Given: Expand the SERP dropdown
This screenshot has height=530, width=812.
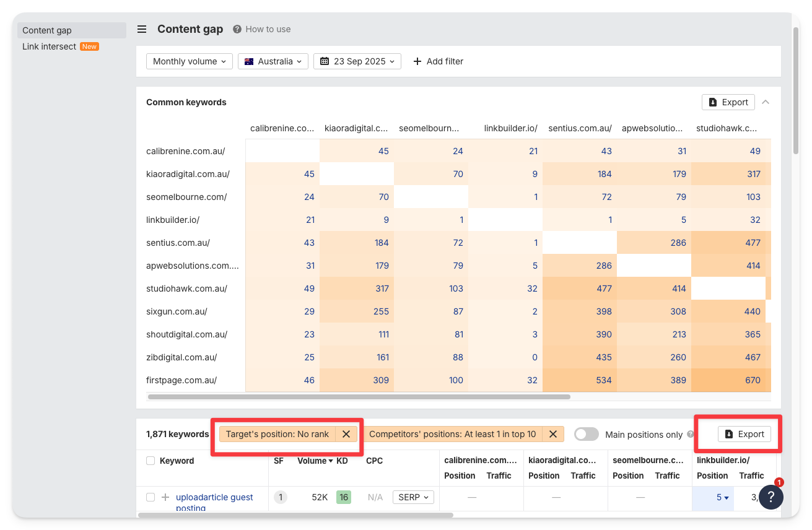Looking at the screenshot, I should pos(413,497).
